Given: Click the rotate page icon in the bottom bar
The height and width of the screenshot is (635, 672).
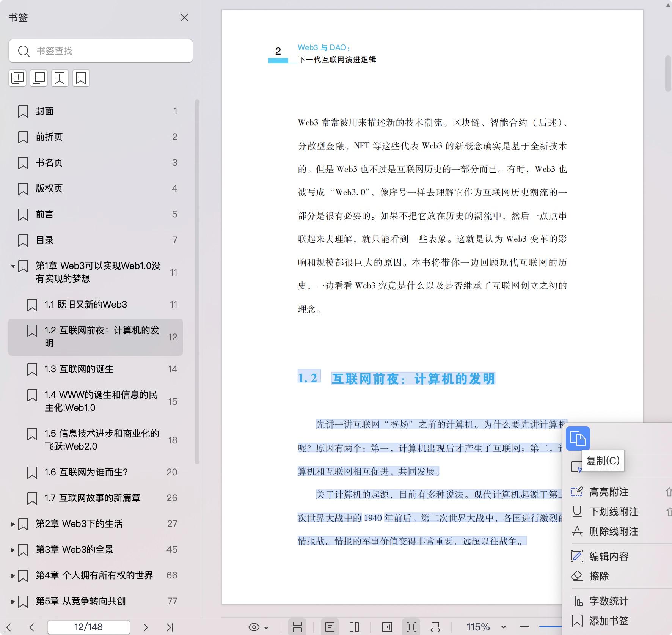Looking at the screenshot, I should click(435, 627).
